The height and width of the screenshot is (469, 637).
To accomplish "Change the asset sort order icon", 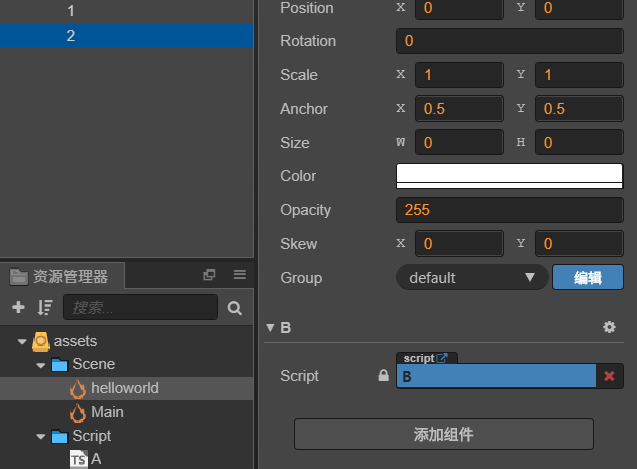I will [x=45, y=307].
